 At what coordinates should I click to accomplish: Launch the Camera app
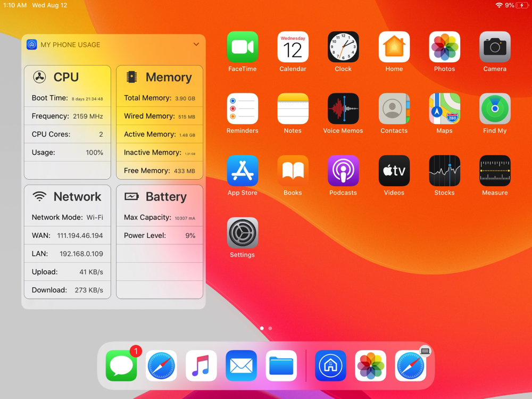(495, 47)
